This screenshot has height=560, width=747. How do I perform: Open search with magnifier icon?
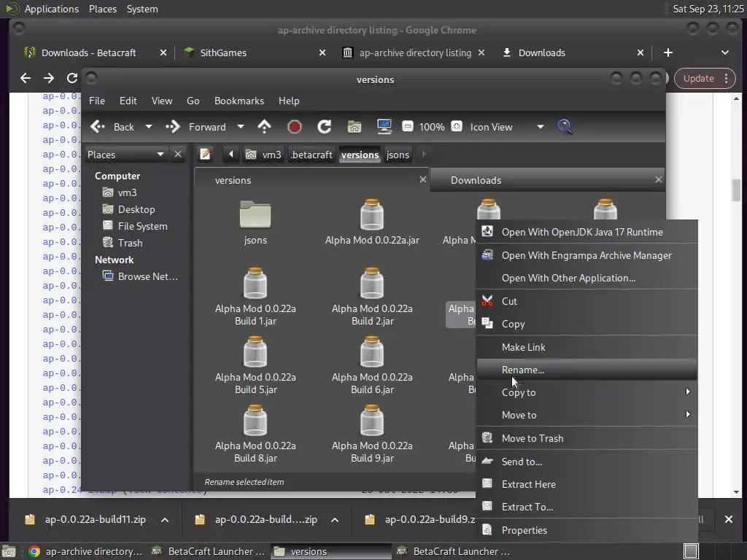click(x=565, y=127)
